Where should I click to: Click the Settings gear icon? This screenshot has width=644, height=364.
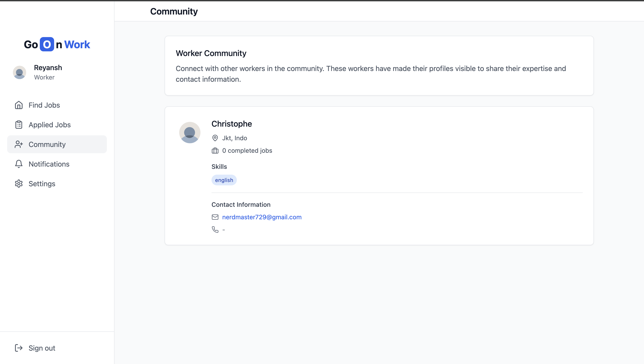tap(19, 184)
